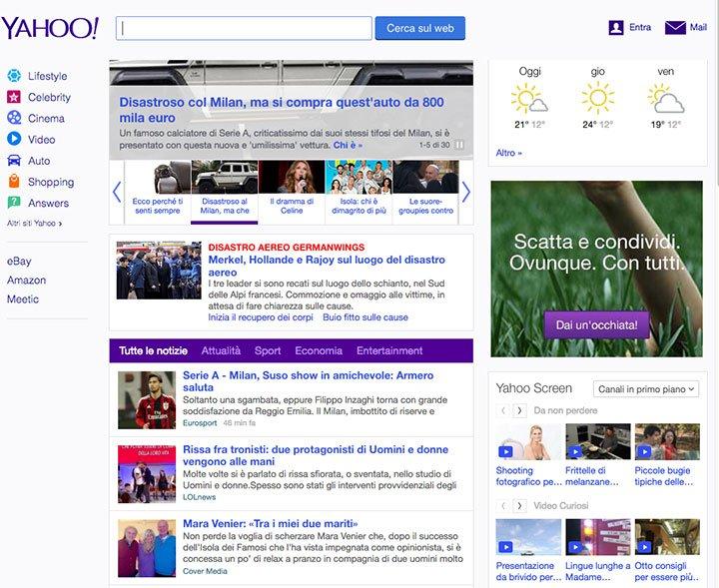Click Dai un'occhiata! ad button

[x=596, y=324]
